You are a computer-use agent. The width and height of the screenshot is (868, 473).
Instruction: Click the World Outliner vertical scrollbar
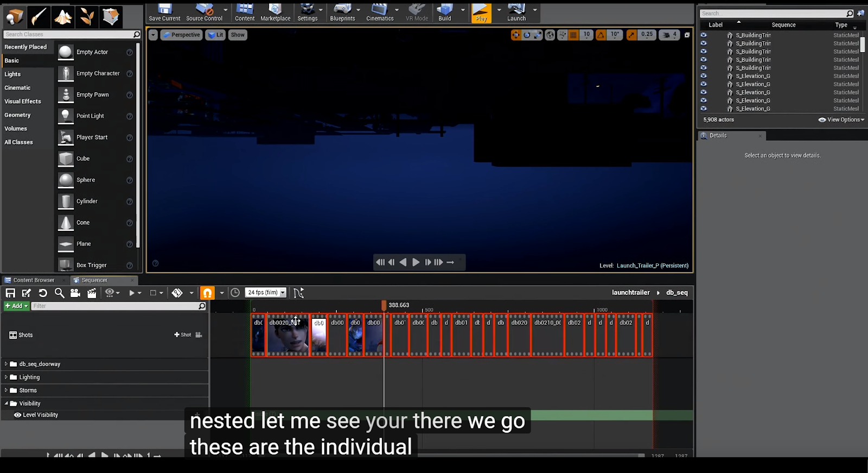tap(863, 45)
